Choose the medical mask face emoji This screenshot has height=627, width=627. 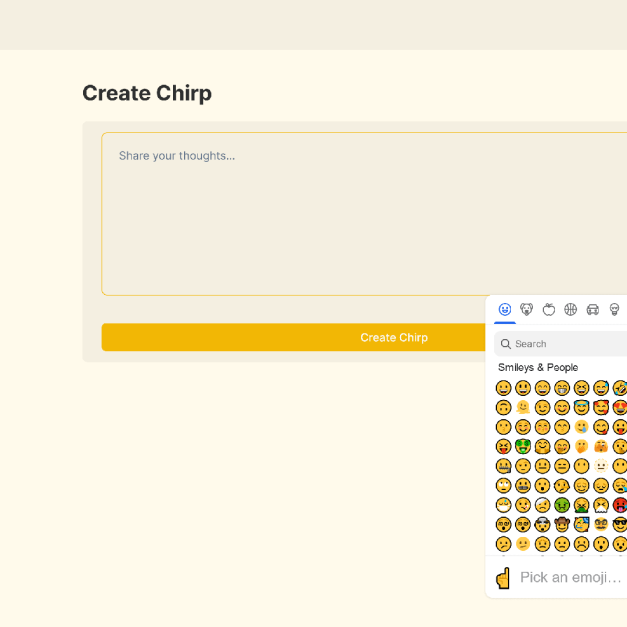pos(503,505)
